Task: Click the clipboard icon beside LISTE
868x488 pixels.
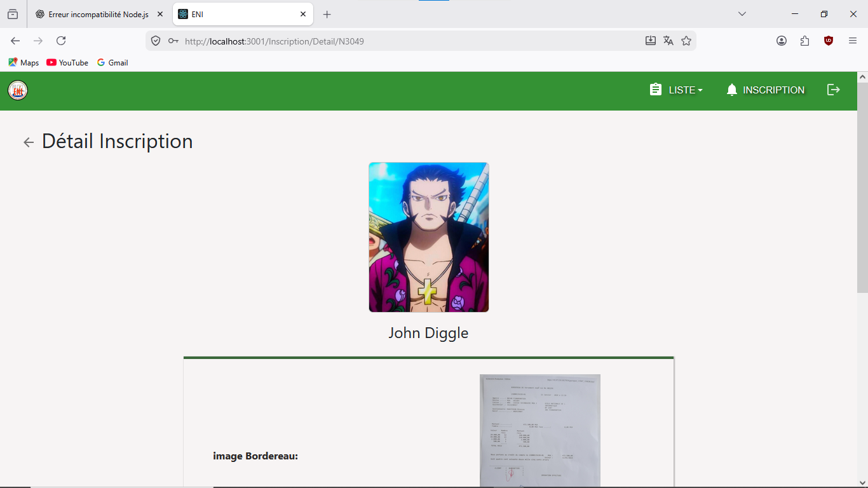Action: [656, 90]
